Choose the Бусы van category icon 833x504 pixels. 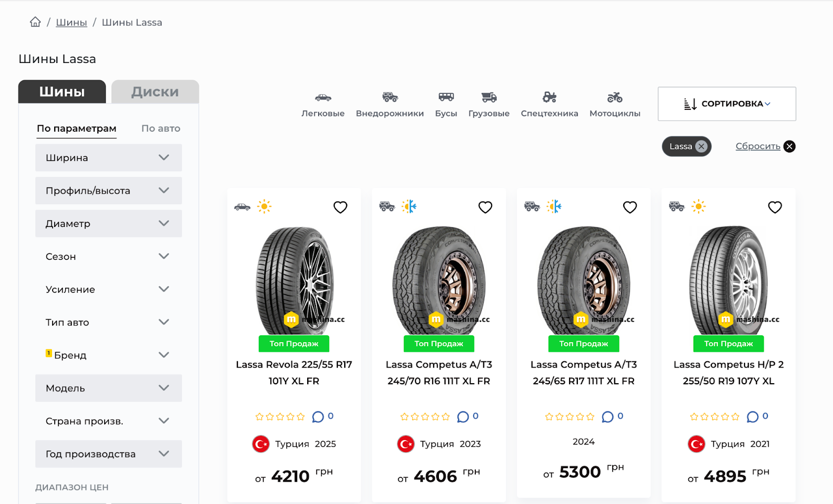446,97
